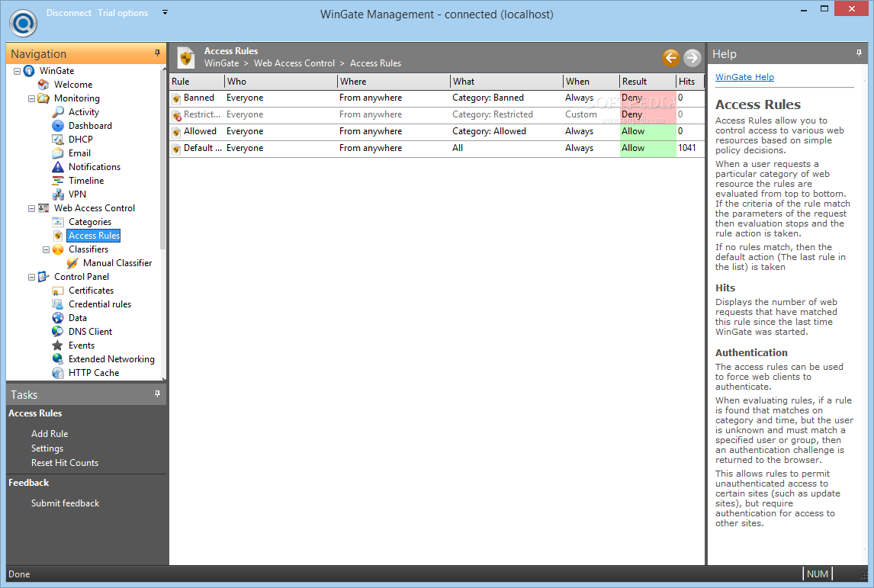This screenshot has height=588, width=874.
Task: Click the Access Rules shield icon in tree
Action: 58,236
